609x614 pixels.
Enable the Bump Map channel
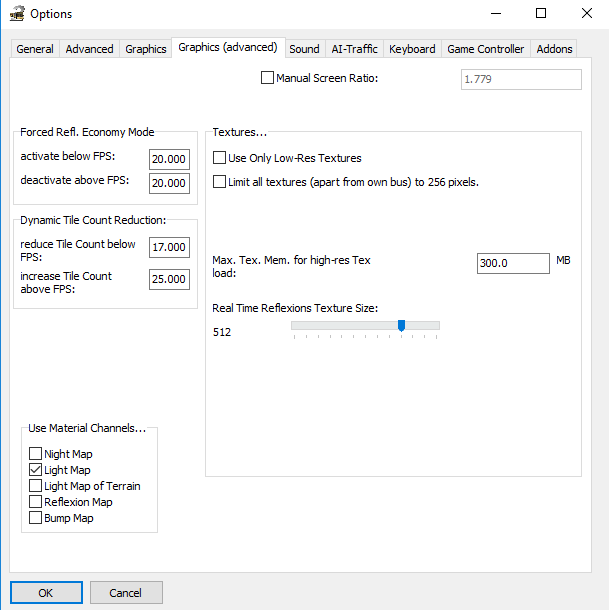coord(36,518)
